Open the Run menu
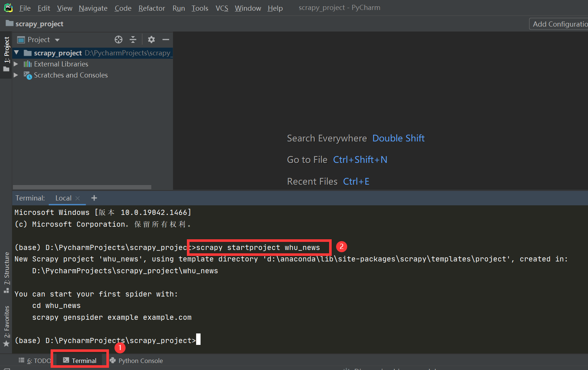The image size is (588, 370). [x=179, y=8]
